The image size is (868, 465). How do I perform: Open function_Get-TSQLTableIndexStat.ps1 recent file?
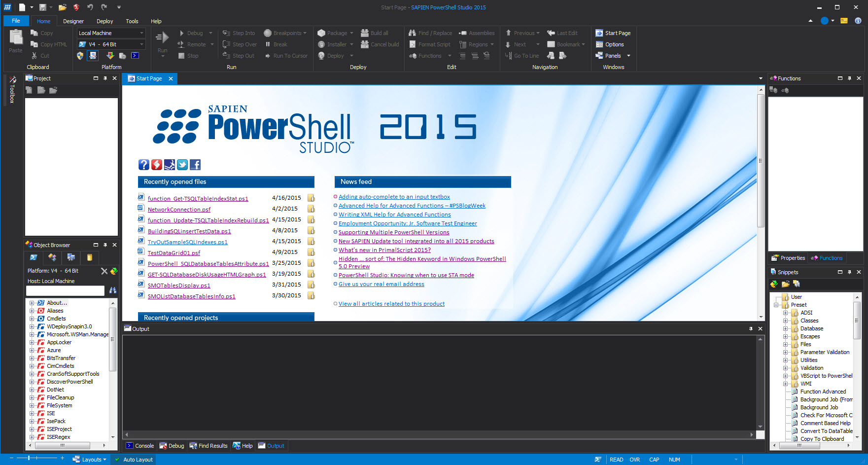click(x=198, y=198)
